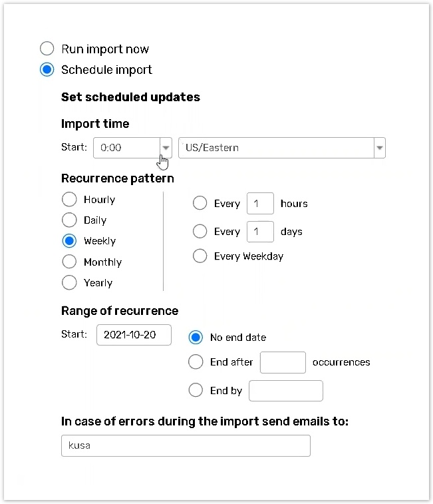Click the days interval number field
The width and height of the screenshot is (433, 504).
[260, 232]
